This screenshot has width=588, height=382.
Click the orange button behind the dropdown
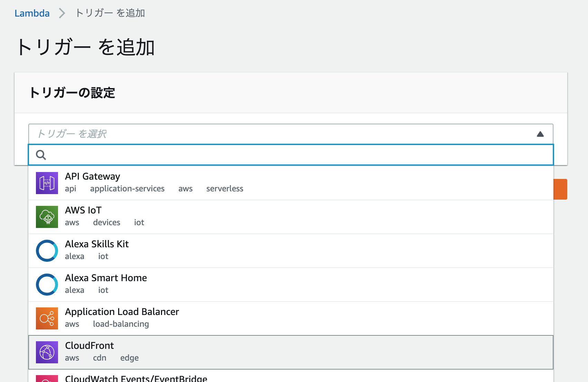(x=560, y=189)
